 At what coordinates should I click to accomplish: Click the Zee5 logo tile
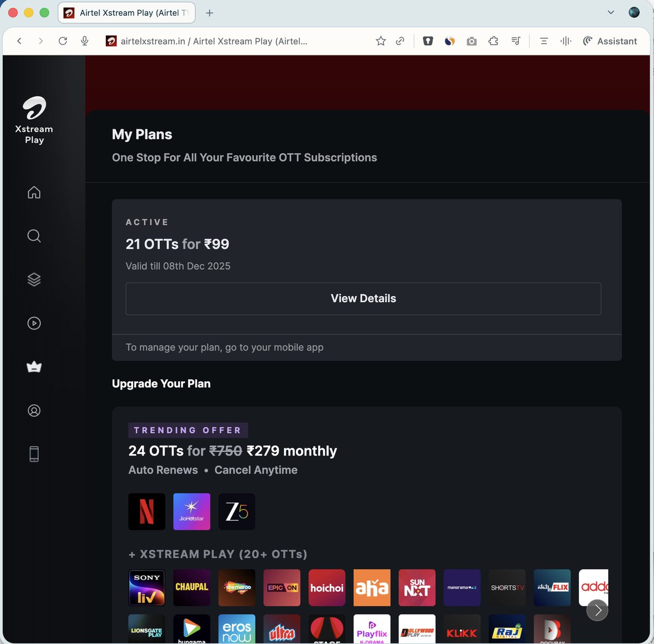click(x=237, y=512)
